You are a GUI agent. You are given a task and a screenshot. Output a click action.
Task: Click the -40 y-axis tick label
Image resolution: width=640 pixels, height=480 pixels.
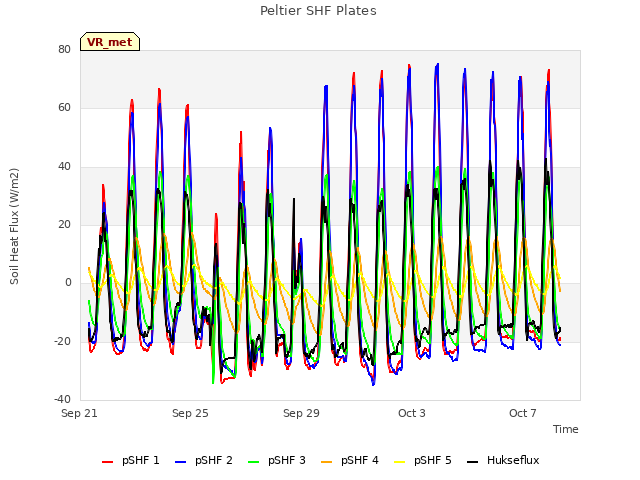tap(63, 400)
